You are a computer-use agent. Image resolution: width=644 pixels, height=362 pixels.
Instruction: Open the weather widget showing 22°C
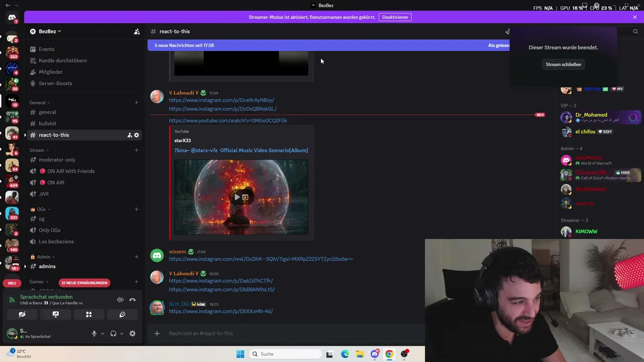point(20,353)
